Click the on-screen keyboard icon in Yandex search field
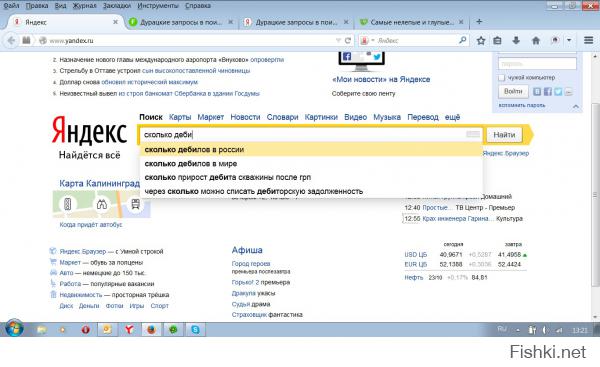This screenshot has width=600, height=367. pos(473,134)
